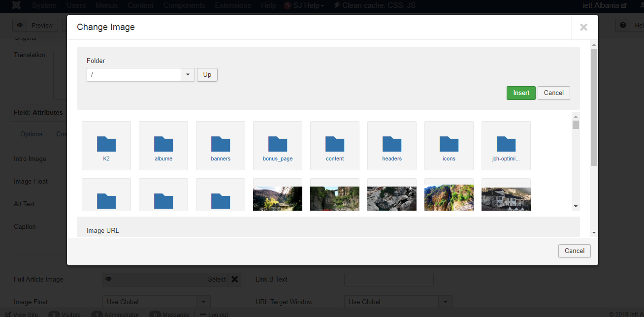Expand the SJ Help dropdown
This screenshot has width=644, height=317.
click(304, 5)
